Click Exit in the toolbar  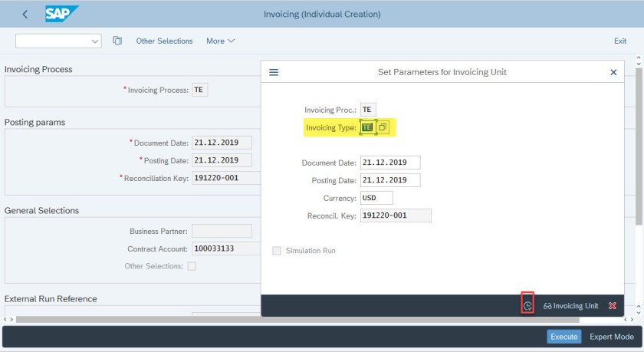619,41
